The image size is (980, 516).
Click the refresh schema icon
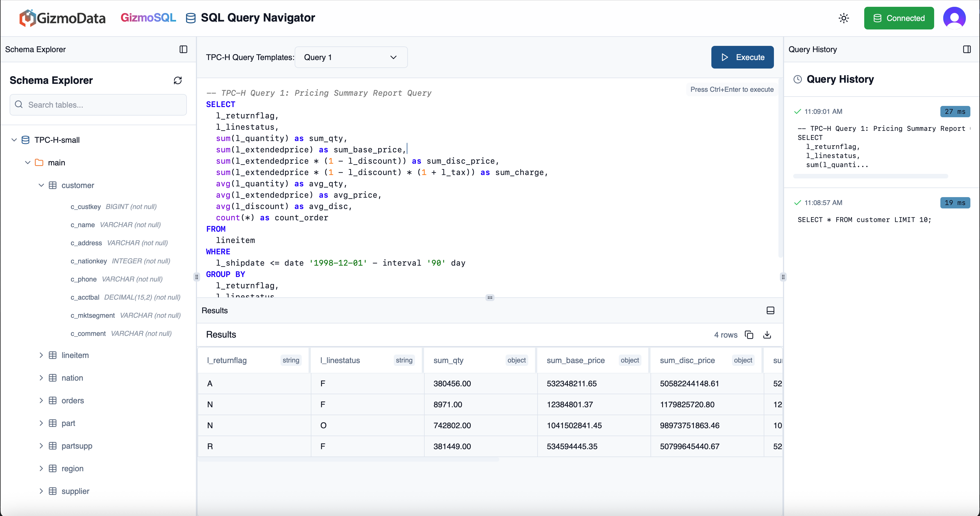(178, 80)
